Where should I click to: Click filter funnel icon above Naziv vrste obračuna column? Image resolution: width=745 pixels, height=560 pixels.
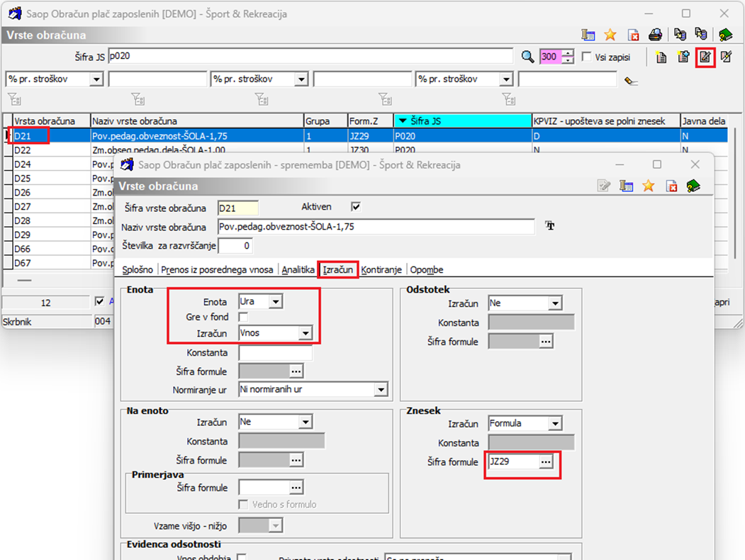click(138, 99)
